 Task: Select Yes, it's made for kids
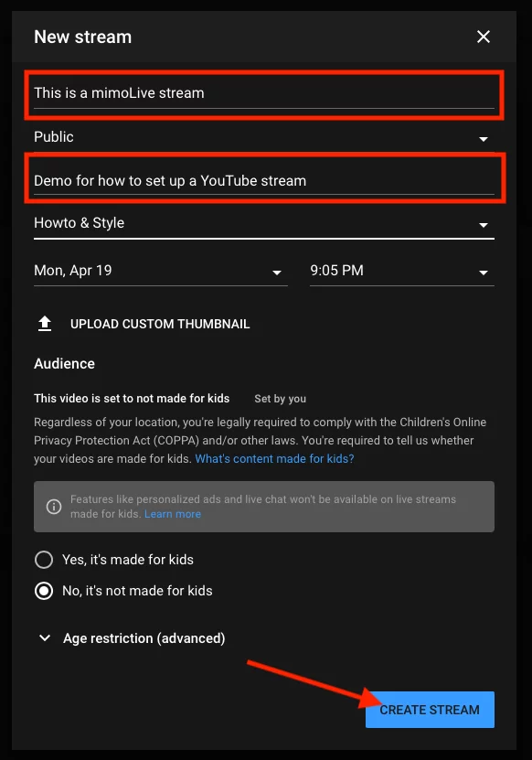44,560
